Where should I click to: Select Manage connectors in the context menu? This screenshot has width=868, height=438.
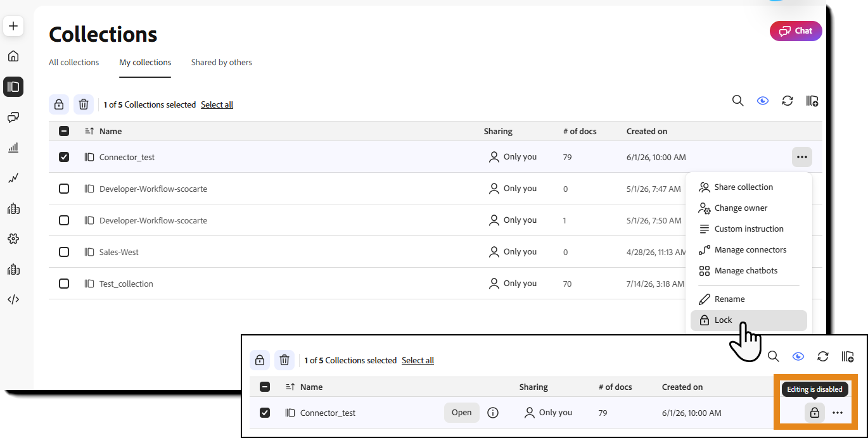click(x=749, y=250)
